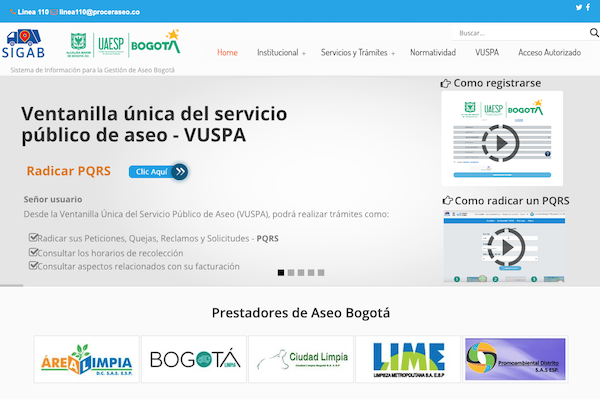Click the hand icon next to Como radicar un PQRS

coord(447,201)
